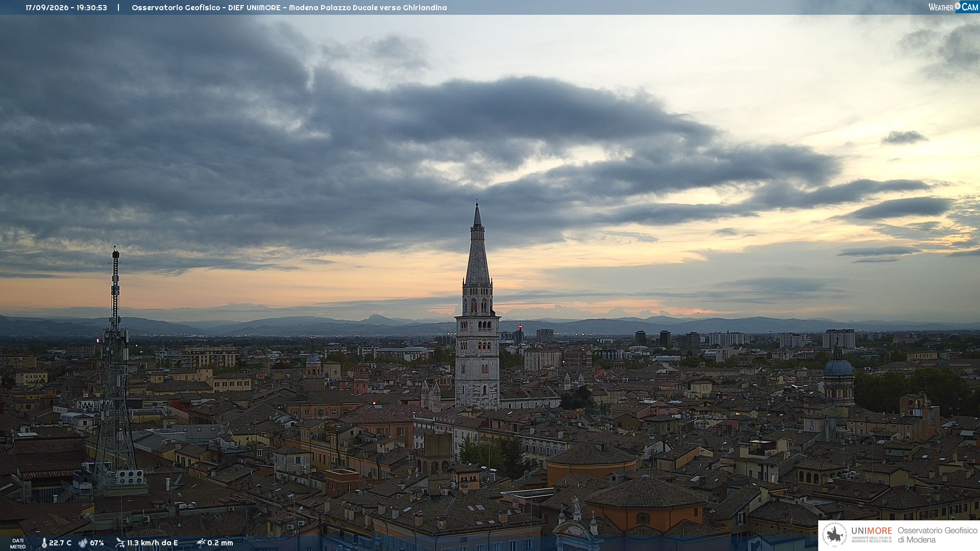This screenshot has width=980, height=551.
Task: Select the 67% humidity reading
Action: click(x=97, y=543)
